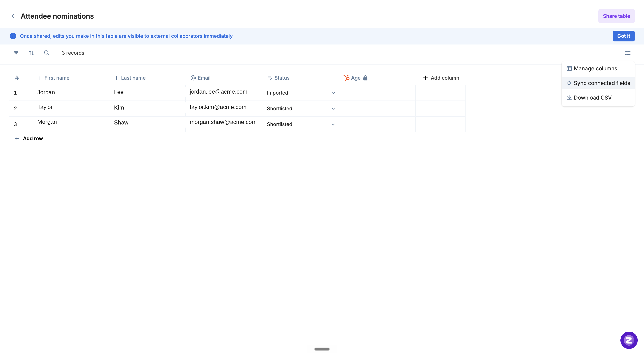This screenshot has width=644, height=356.
Task: Click row number 1
Action: 15,93
